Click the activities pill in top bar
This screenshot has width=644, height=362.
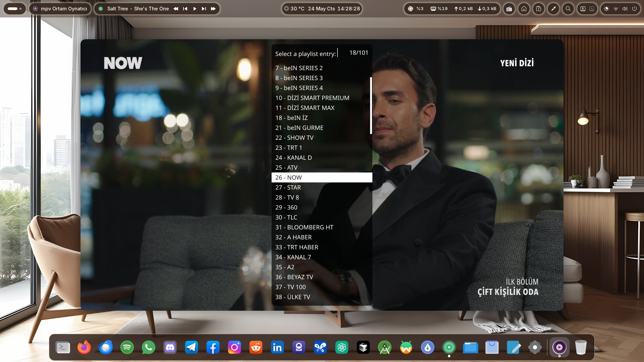pos(14,9)
